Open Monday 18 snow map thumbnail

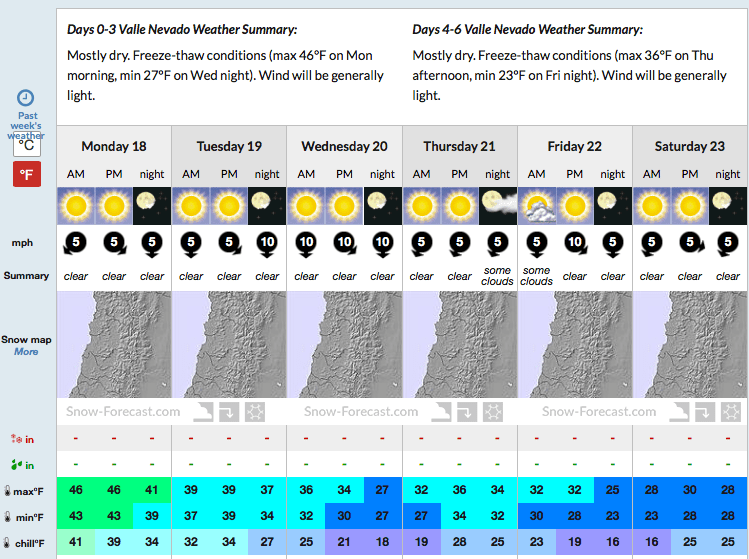pos(114,344)
